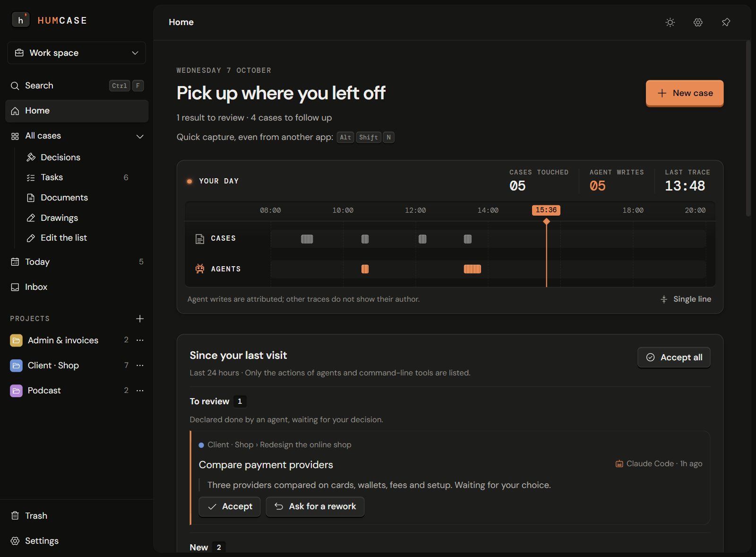Open Client · Shop project
The width and height of the screenshot is (756, 557).
pyautogui.click(x=53, y=366)
